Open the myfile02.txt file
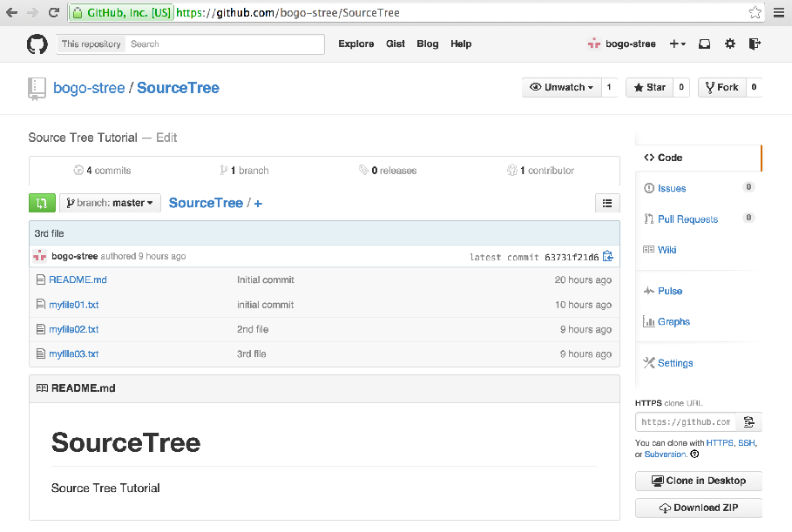 pos(74,329)
